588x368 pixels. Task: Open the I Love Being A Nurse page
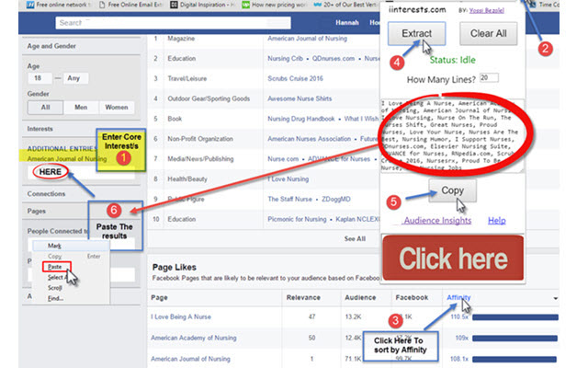(181, 316)
